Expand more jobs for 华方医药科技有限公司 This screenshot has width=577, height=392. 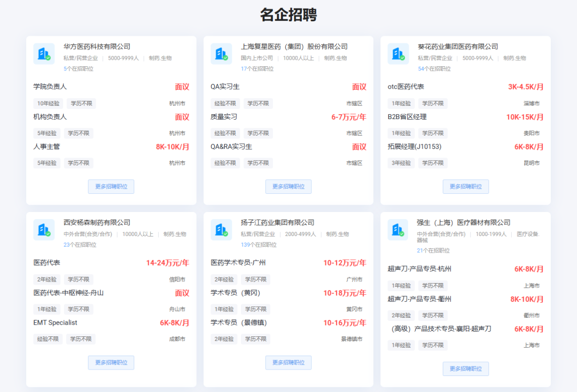pyautogui.click(x=111, y=186)
